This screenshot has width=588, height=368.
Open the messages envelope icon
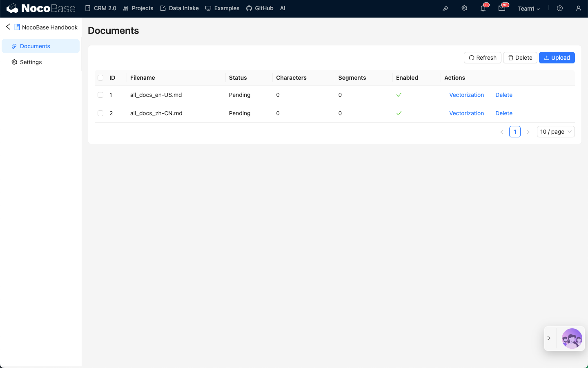tap(502, 8)
